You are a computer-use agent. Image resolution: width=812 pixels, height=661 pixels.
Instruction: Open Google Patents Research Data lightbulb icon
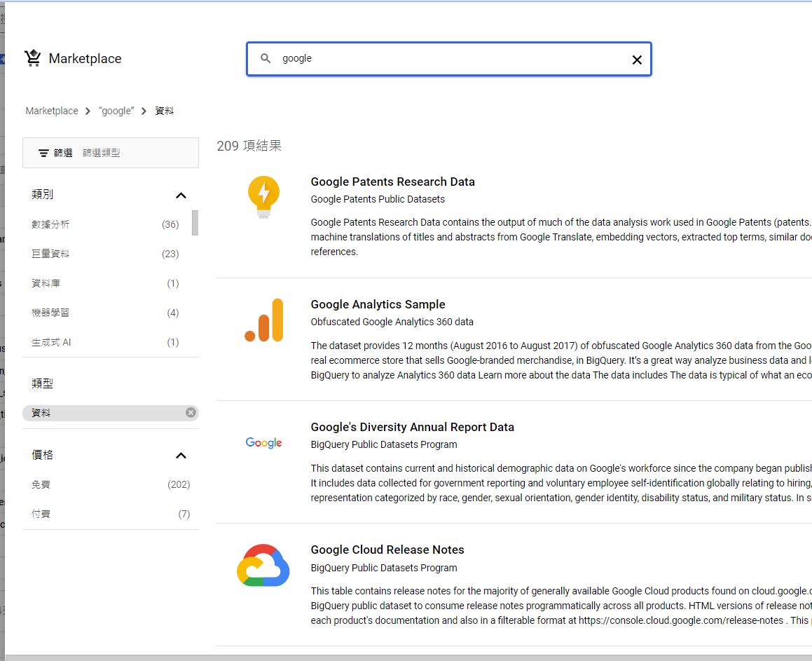pyautogui.click(x=263, y=197)
